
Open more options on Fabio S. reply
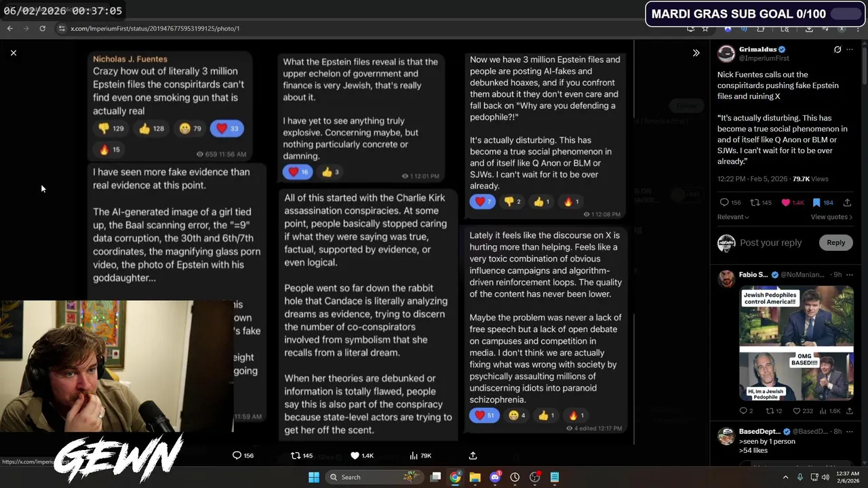(x=850, y=274)
